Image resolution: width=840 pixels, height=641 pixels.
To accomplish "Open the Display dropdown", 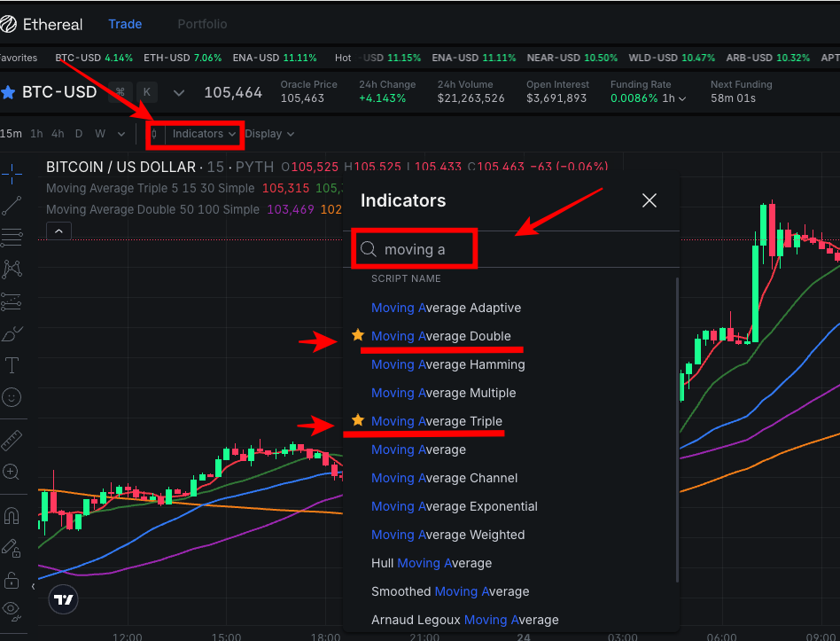I will [269, 134].
